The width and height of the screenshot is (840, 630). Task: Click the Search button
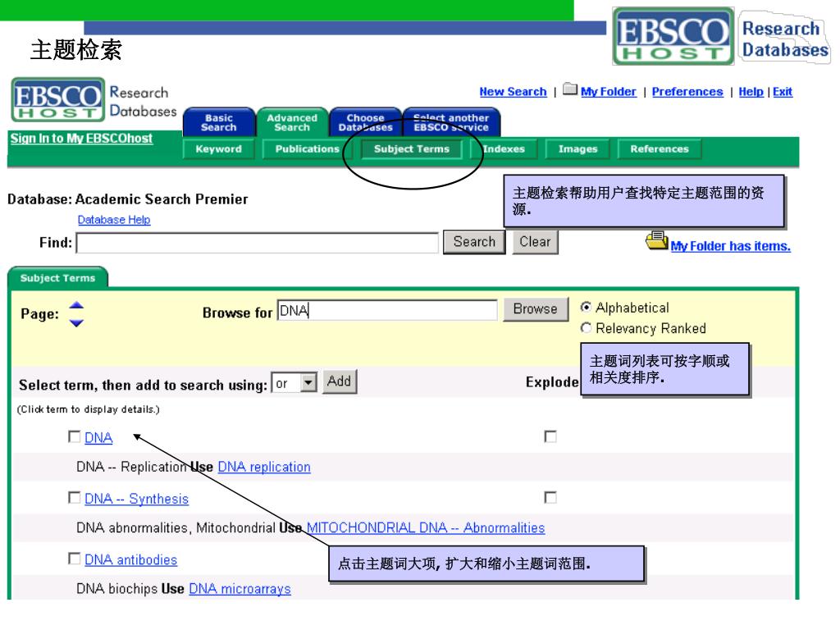point(474,242)
